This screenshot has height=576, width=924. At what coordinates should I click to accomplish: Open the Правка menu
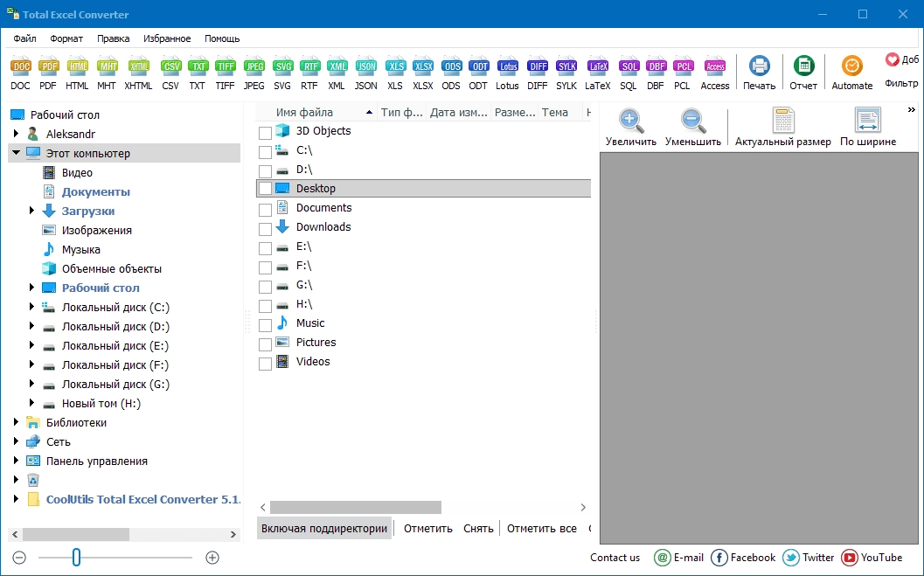(x=113, y=38)
